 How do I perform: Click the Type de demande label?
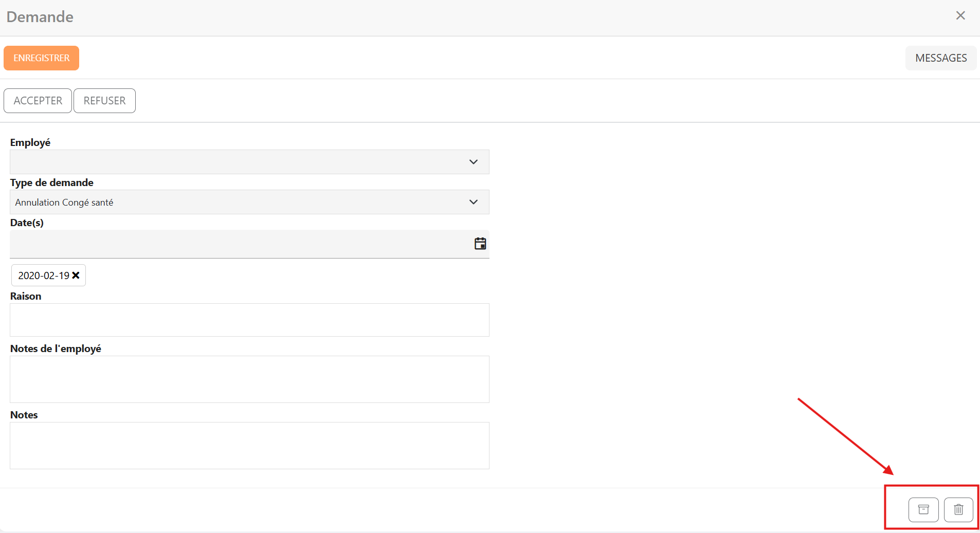click(x=52, y=182)
